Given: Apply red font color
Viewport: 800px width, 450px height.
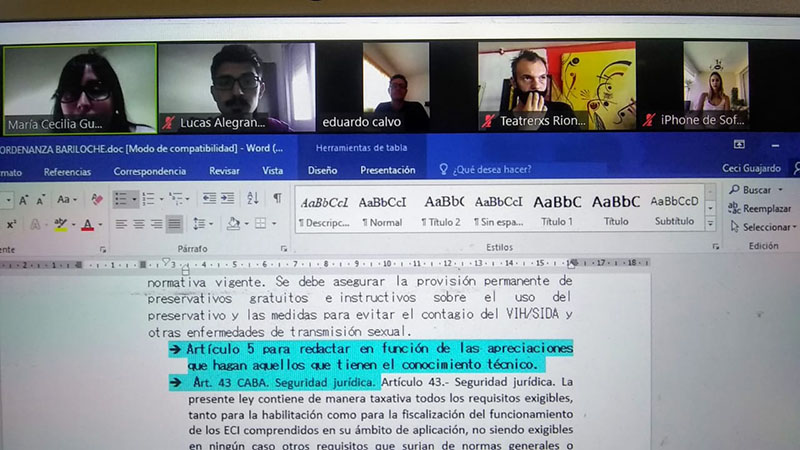Looking at the screenshot, I should pos(88,224).
